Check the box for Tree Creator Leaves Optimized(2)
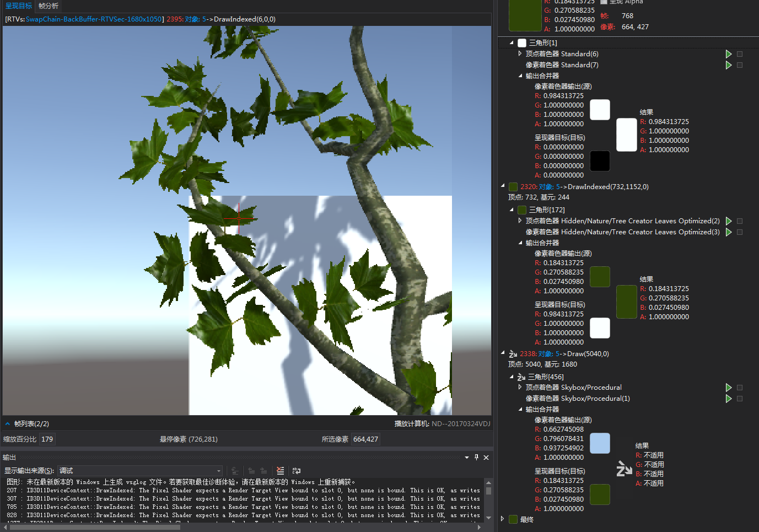 tap(740, 221)
